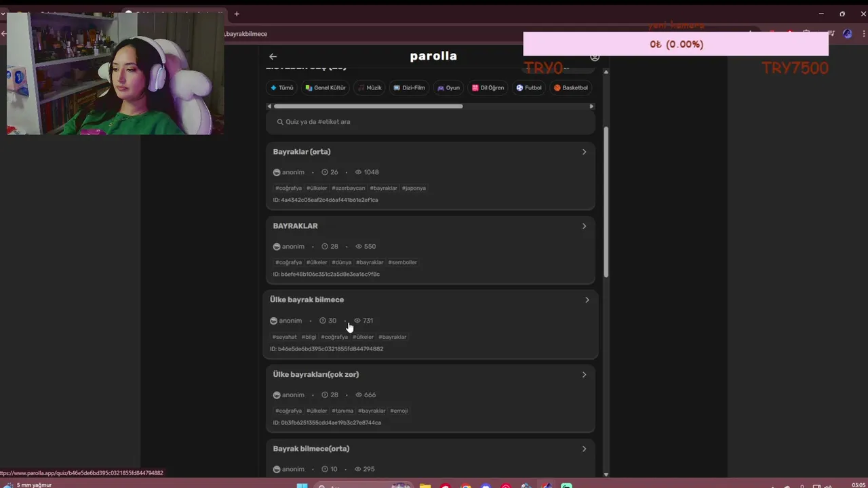Open the Bayrak bilmece(orta) quiz chevron
This screenshot has height=488, width=868.
(x=584, y=449)
